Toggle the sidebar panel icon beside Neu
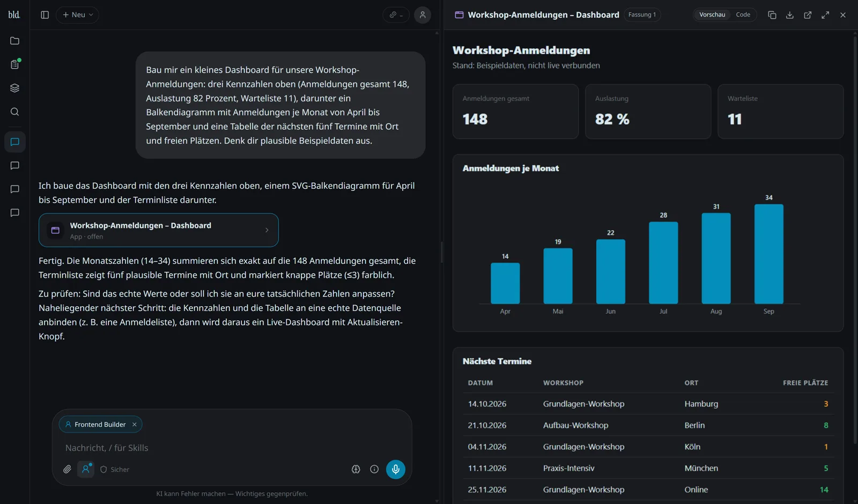This screenshot has width=858, height=504. [x=45, y=15]
